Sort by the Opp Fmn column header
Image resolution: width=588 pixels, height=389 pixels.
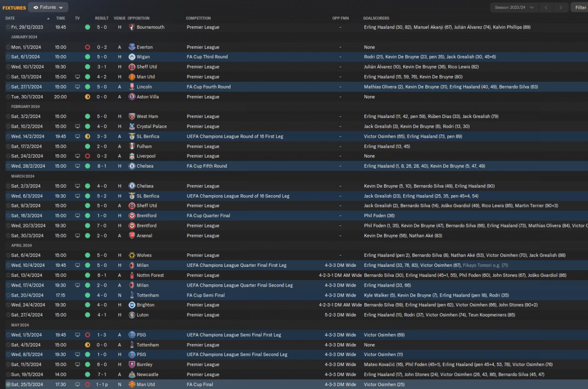(340, 18)
